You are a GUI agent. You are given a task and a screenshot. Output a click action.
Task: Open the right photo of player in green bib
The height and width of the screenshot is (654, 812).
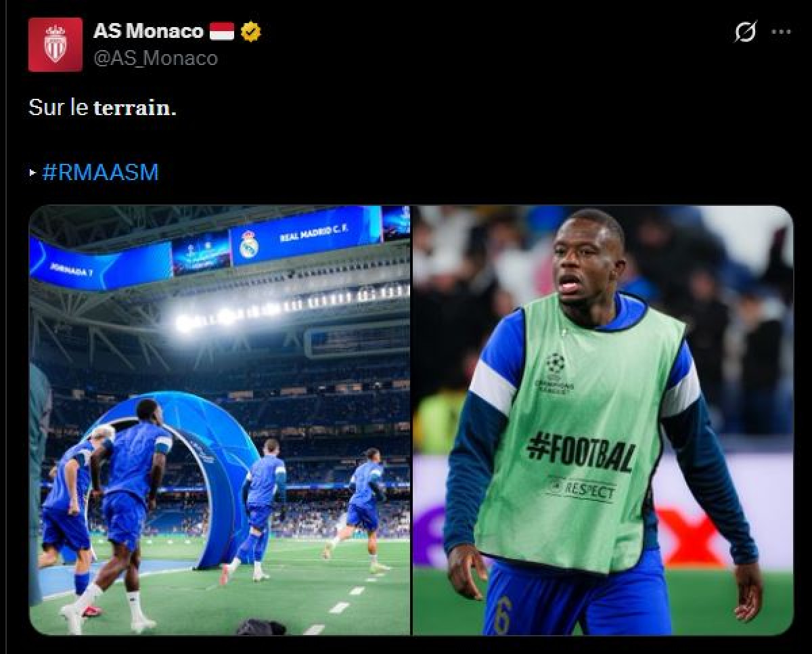pyautogui.click(x=603, y=420)
